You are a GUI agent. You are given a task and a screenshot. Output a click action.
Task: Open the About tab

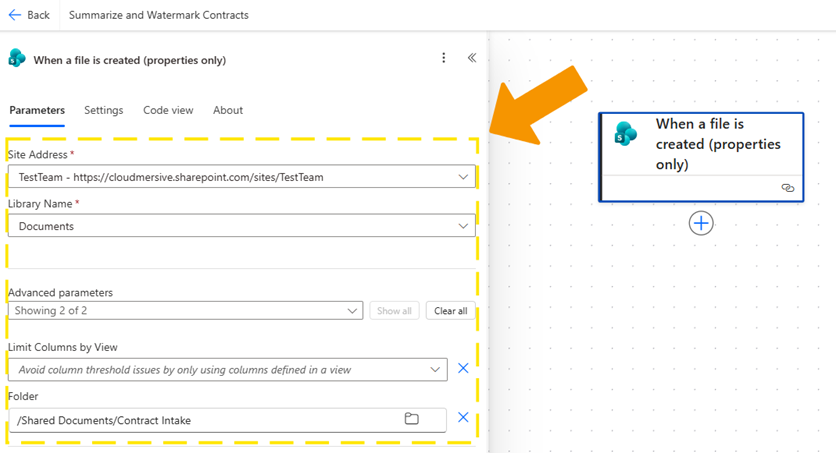click(x=228, y=110)
